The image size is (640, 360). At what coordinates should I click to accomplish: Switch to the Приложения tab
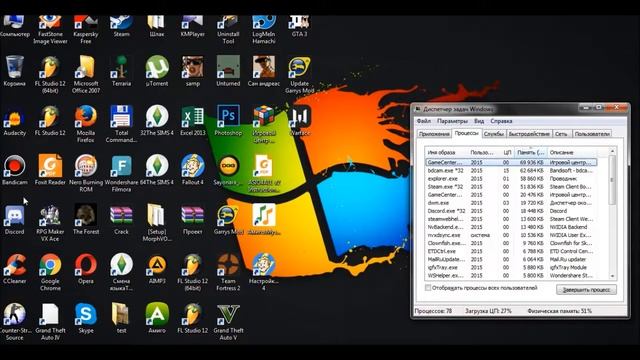coord(434,134)
